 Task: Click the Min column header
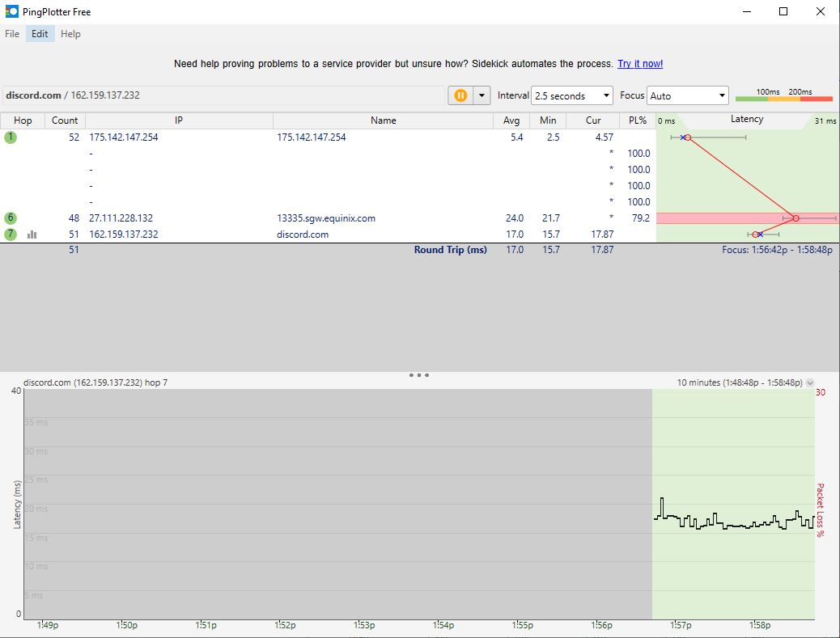point(548,120)
